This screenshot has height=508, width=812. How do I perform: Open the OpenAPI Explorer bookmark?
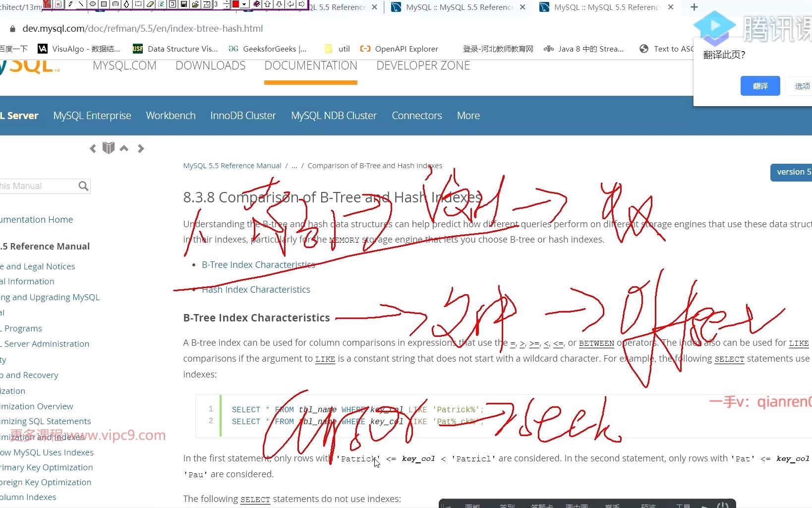[399, 49]
